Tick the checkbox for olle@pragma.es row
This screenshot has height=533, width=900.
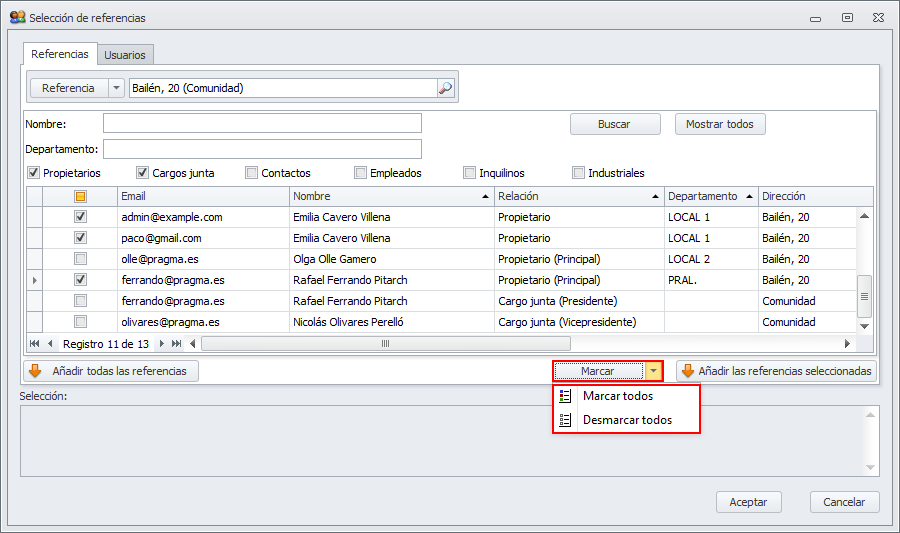click(x=81, y=259)
